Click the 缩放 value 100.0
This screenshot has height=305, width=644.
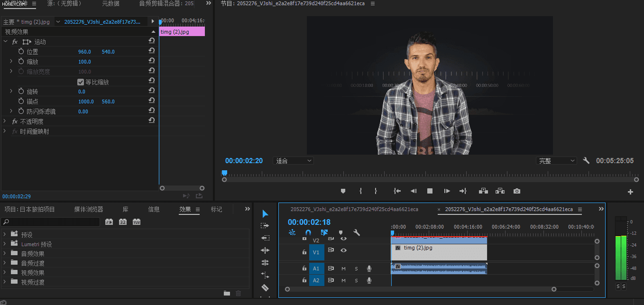pos(84,62)
